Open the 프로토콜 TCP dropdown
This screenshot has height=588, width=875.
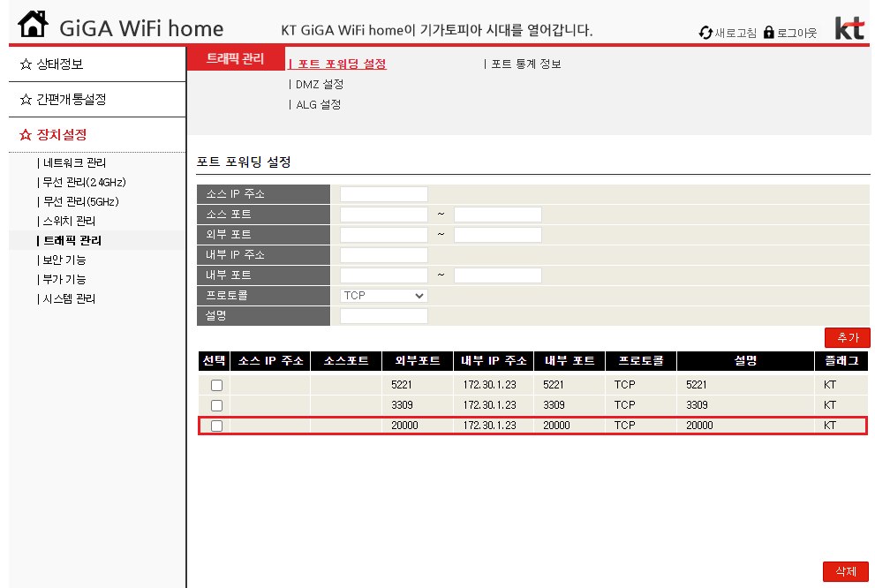[384, 296]
